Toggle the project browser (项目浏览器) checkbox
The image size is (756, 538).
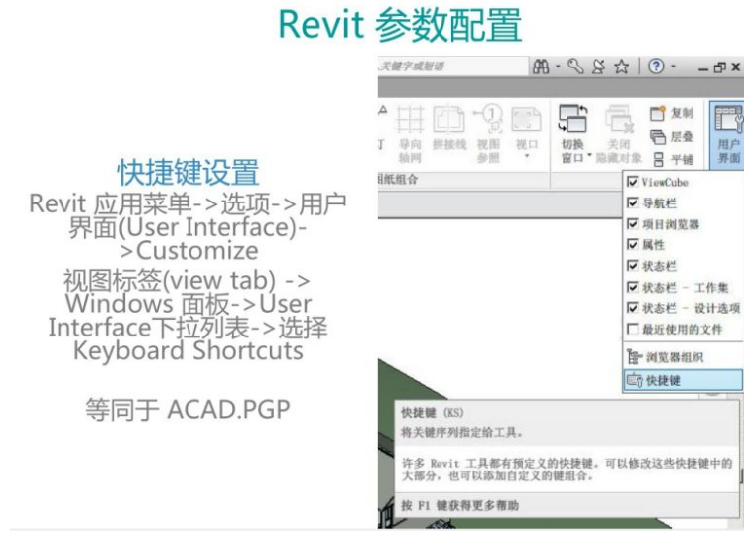632,224
